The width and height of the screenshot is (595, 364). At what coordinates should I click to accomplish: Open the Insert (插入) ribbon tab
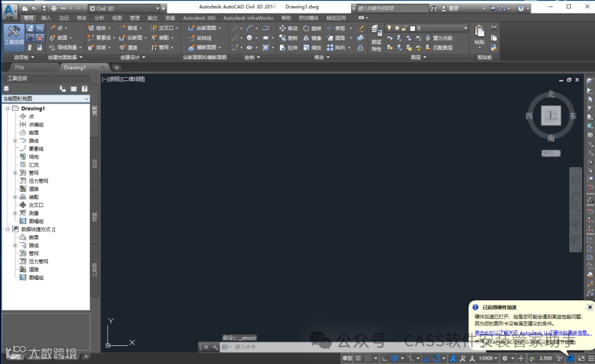click(x=46, y=18)
